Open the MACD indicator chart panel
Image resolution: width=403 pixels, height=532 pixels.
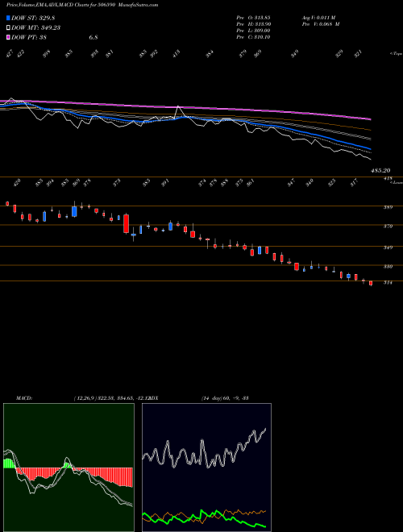pos(69,468)
